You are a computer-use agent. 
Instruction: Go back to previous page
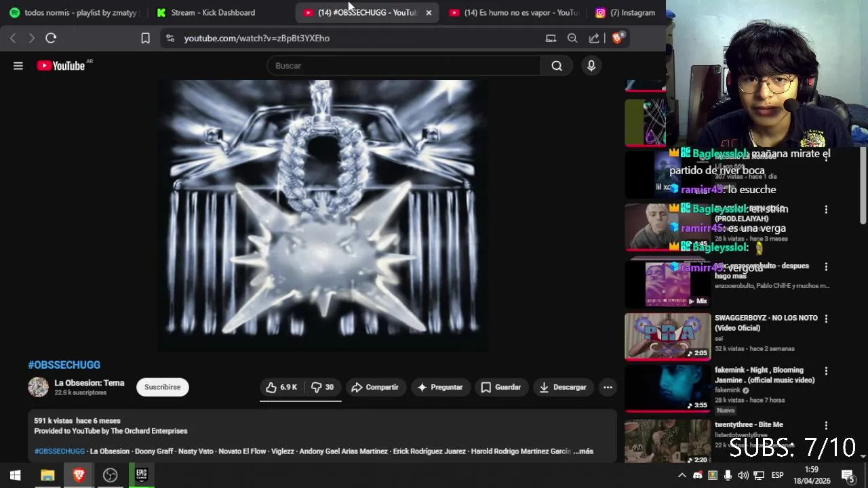13,38
